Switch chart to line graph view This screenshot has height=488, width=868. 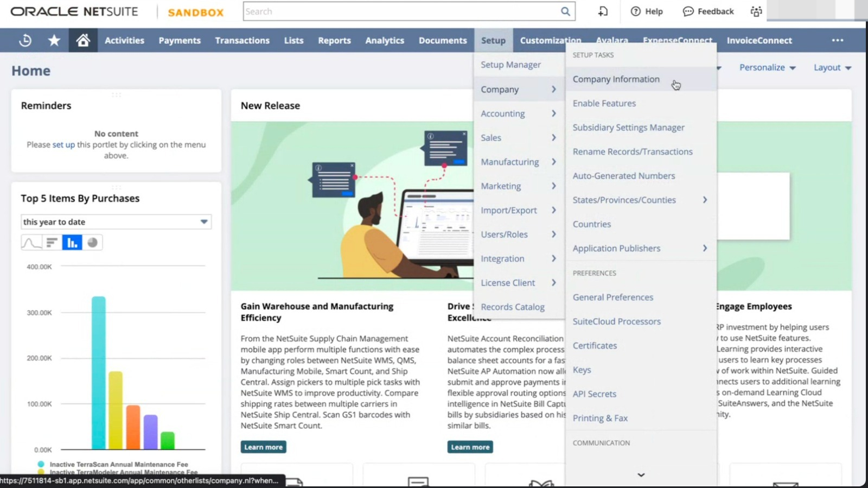click(x=31, y=243)
